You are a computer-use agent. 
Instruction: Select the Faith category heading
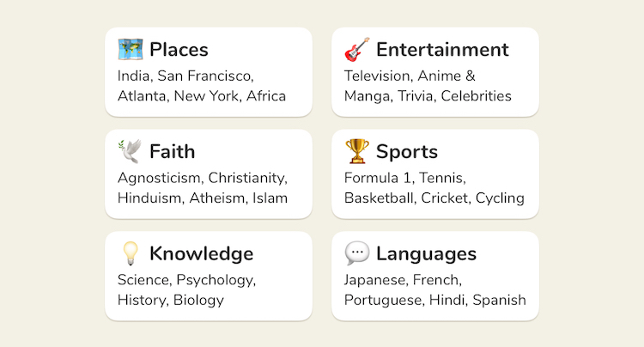tap(172, 152)
